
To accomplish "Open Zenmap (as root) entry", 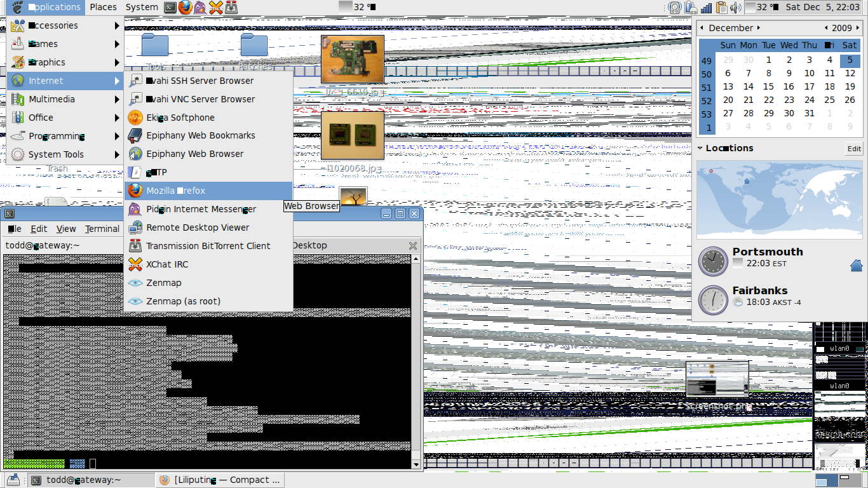I will tap(183, 301).
